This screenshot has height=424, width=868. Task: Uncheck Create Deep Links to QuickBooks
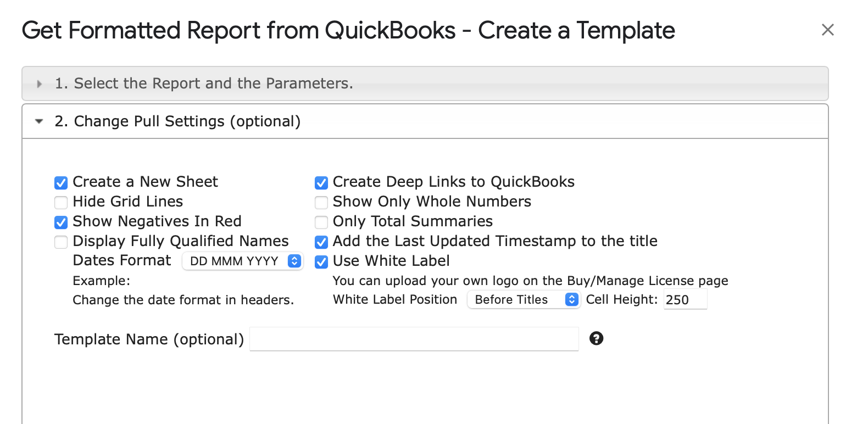pos(321,182)
